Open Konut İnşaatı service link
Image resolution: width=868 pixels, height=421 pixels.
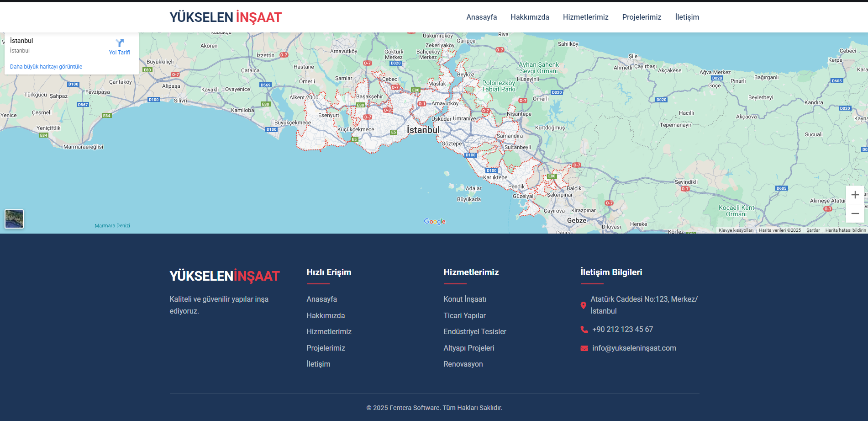465,299
